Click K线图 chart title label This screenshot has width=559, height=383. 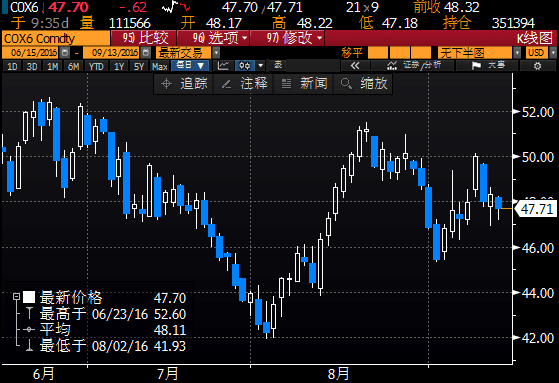click(534, 38)
